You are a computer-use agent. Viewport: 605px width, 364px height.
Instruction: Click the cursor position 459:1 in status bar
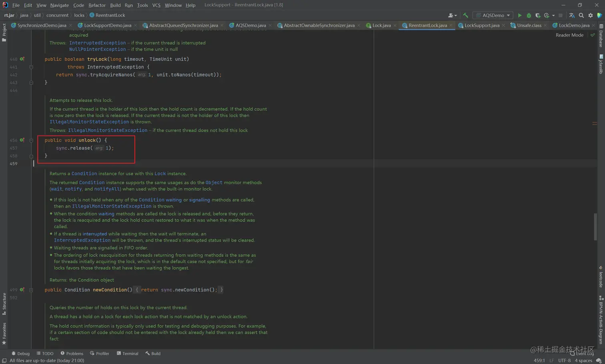(x=539, y=360)
